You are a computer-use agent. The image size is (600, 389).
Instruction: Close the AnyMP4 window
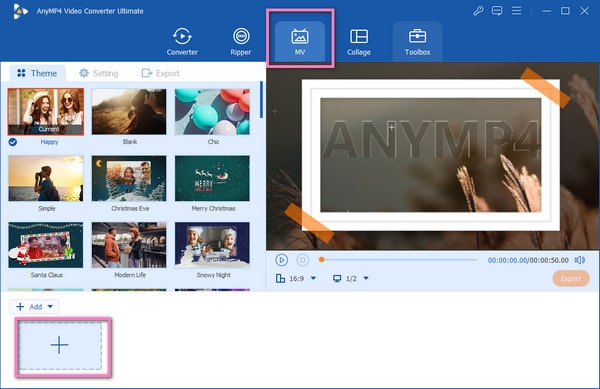(x=584, y=11)
